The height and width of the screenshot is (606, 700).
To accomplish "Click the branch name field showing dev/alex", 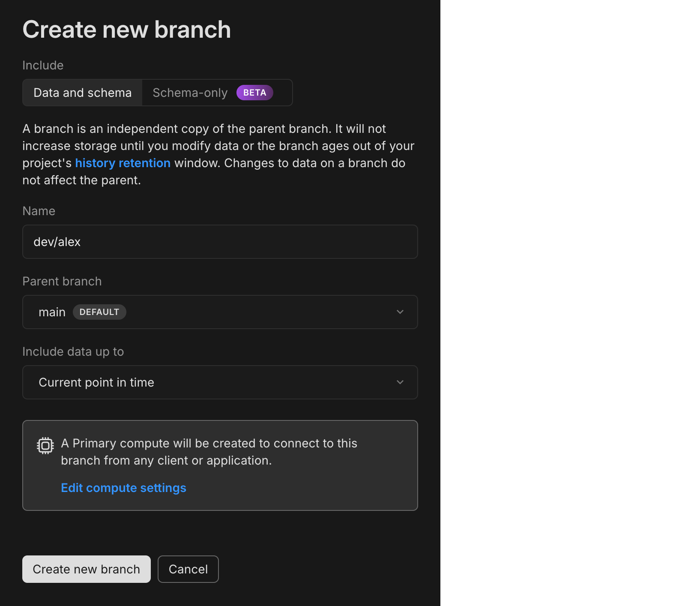I will (x=220, y=242).
